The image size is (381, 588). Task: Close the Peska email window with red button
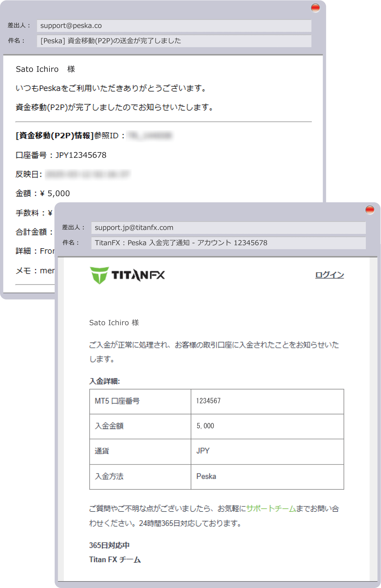[x=315, y=8]
